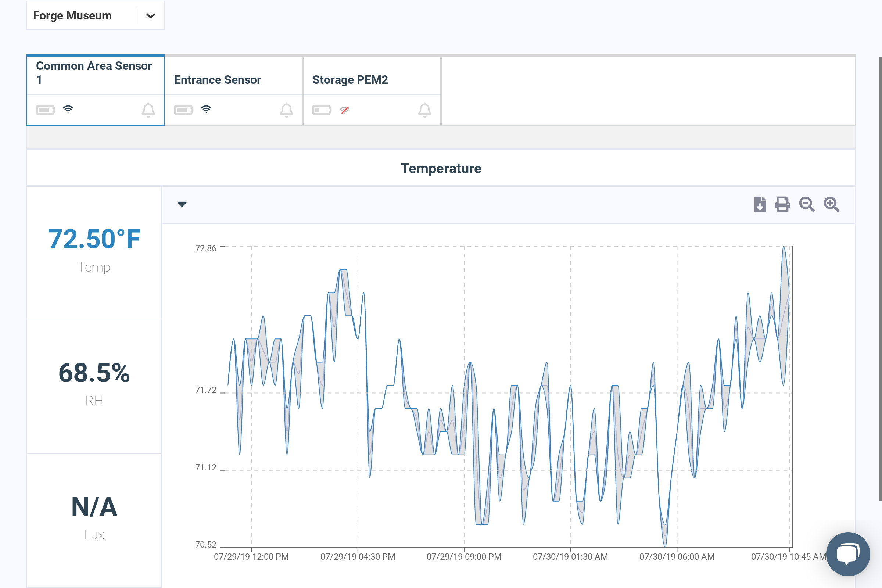Click Entrance Sensor battery icon
The width and height of the screenshot is (882, 588).
click(183, 110)
